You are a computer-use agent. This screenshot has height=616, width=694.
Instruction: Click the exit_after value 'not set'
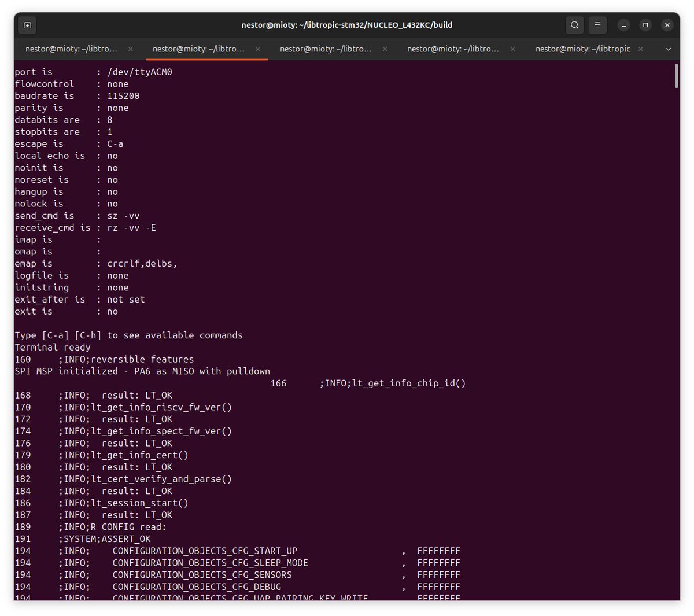click(x=126, y=300)
